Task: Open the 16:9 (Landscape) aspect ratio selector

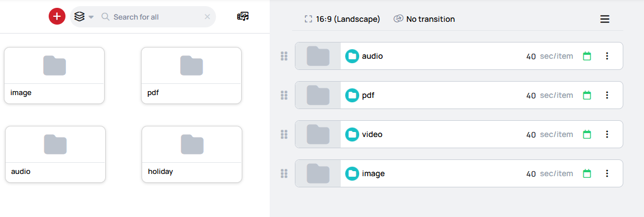Action: pyautogui.click(x=342, y=19)
